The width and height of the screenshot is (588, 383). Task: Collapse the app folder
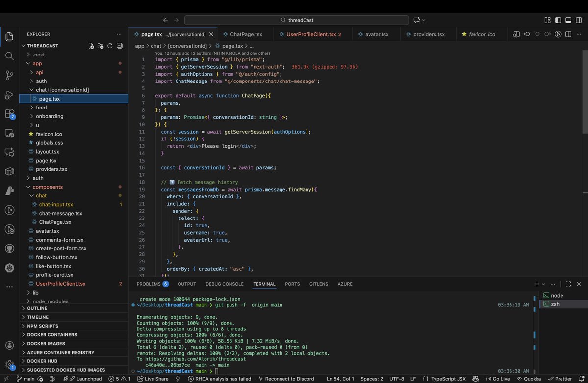click(74, 63)
